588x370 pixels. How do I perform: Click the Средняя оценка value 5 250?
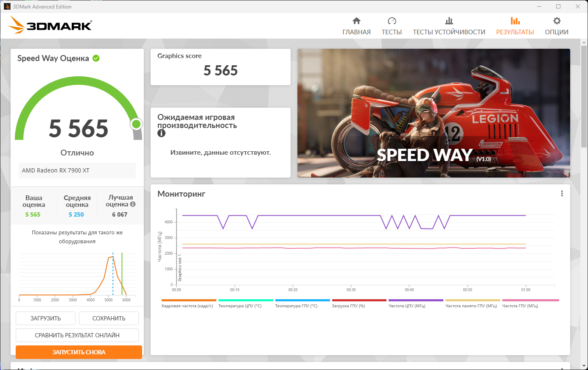76,214
